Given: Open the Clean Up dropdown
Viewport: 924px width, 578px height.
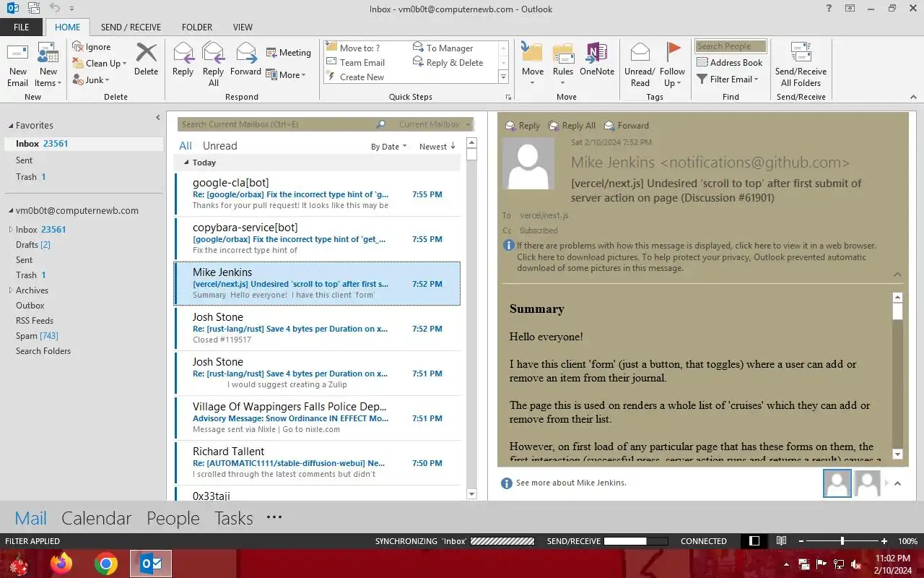Looking at the screenshot, I should click(100, 63).
